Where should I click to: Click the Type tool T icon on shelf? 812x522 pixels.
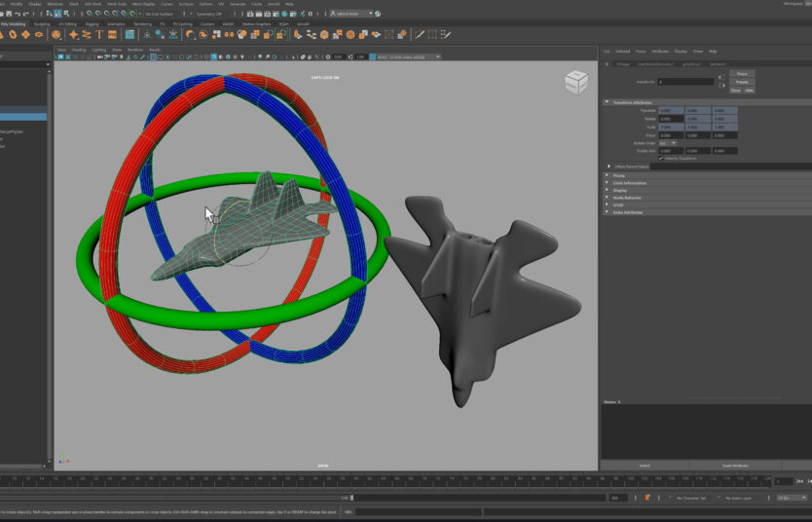tap(99, 35)
